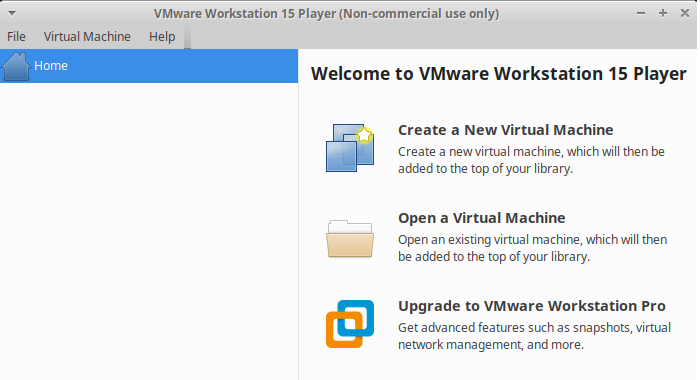Click the 'Open an existing virtual machine, which will then' description
This screenshot has height=380, width=700.
(x=533, y=240)
